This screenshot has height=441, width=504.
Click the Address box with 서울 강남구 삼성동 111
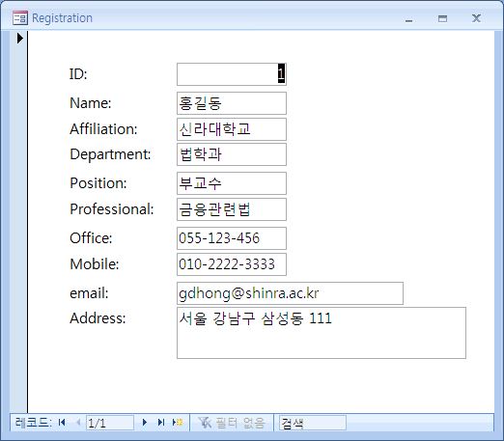click(322, 333)
